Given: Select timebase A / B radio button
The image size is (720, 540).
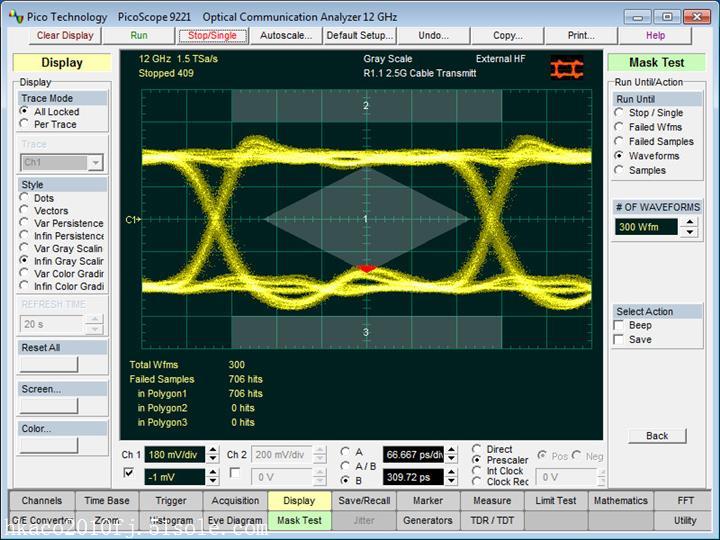Looking at the screenshot, I should (345, 466).
